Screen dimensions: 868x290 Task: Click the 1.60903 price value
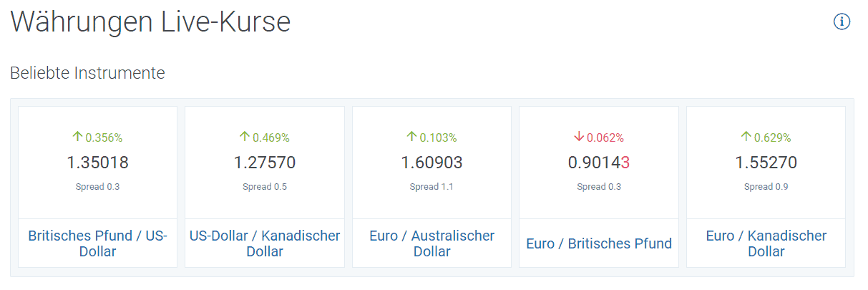click(x=431, y=163)
